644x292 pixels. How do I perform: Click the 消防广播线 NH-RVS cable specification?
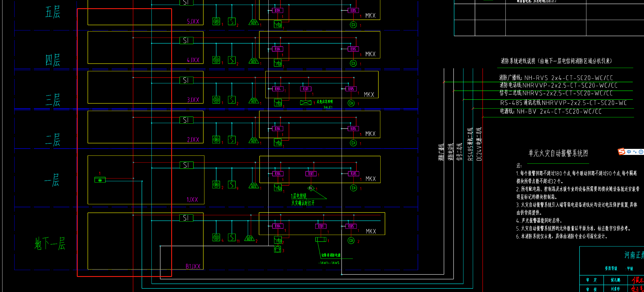(556, 78)
